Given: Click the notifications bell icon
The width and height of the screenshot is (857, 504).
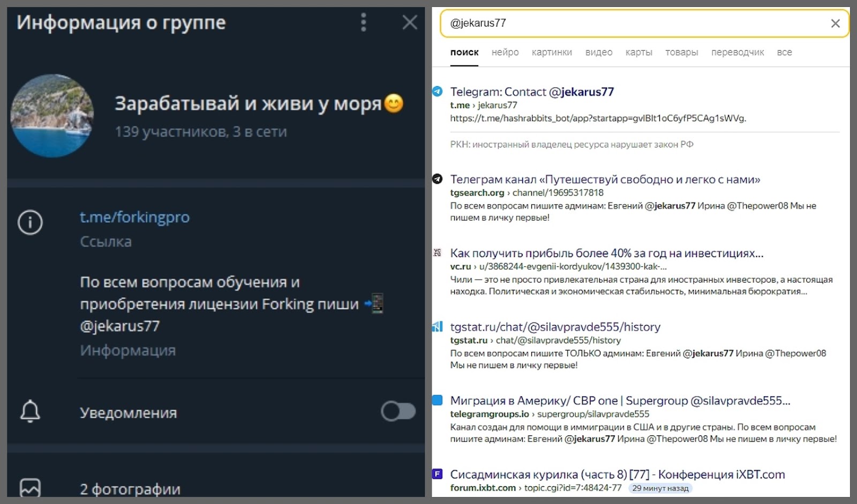Looking at the screenshot, I should [30, 411].
